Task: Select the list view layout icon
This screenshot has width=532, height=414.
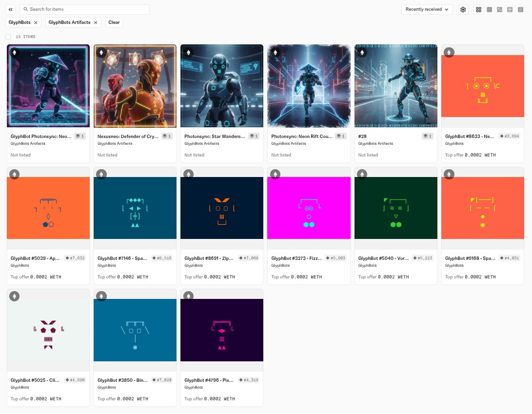Action: point(510,9)
